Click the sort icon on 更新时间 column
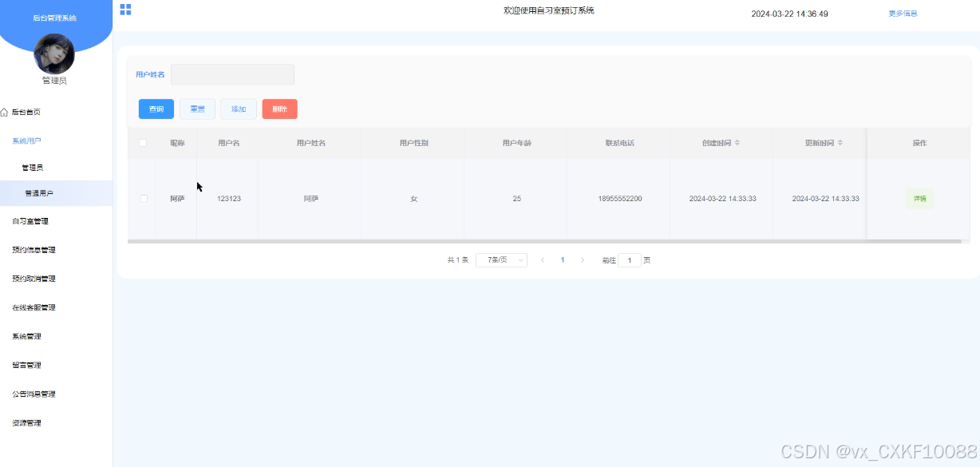The image size is (980, 467). click(840, 143)
